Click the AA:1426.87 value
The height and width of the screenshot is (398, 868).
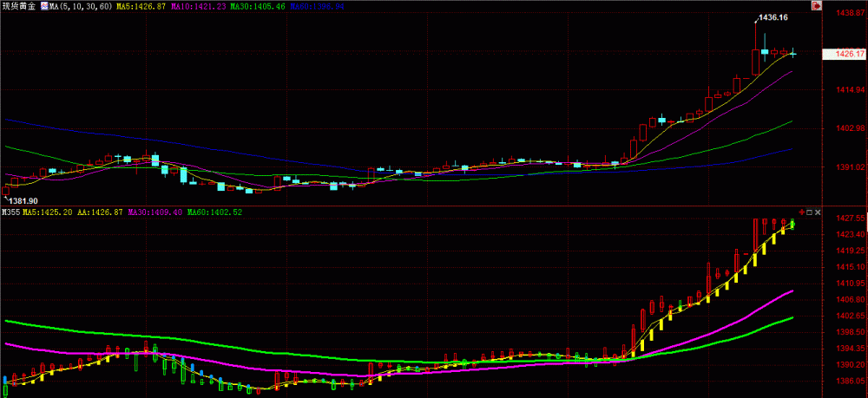(100, 212)
